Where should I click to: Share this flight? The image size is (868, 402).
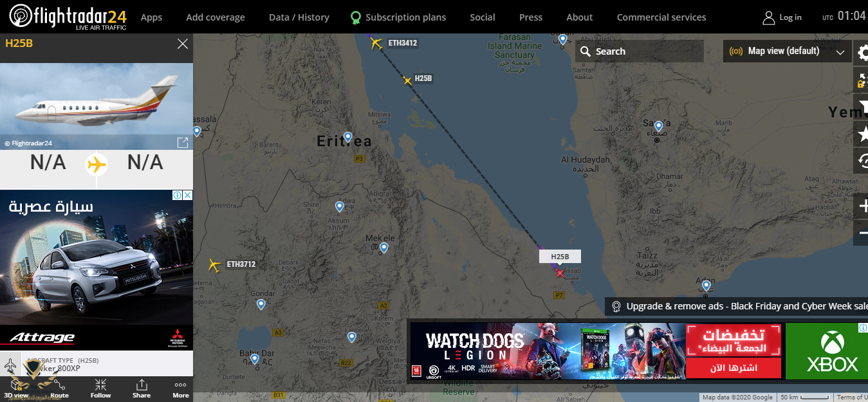click(x=142, y=388)
